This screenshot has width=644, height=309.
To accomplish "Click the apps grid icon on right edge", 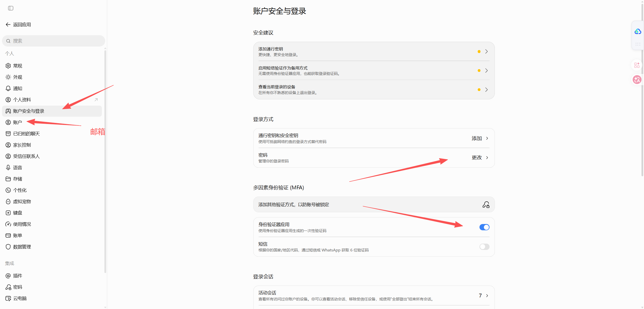I will tap(637, 65).
